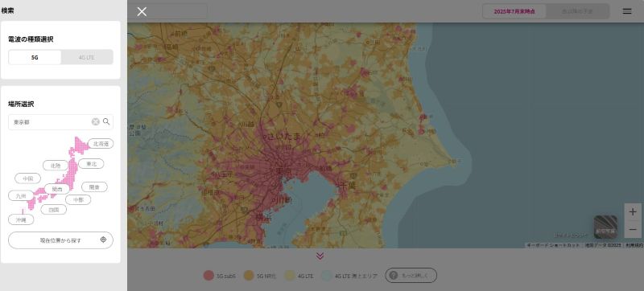Zoom in the map with plus
The height and width of the screenshot is (291, 644).
click(x=633, y=212)
